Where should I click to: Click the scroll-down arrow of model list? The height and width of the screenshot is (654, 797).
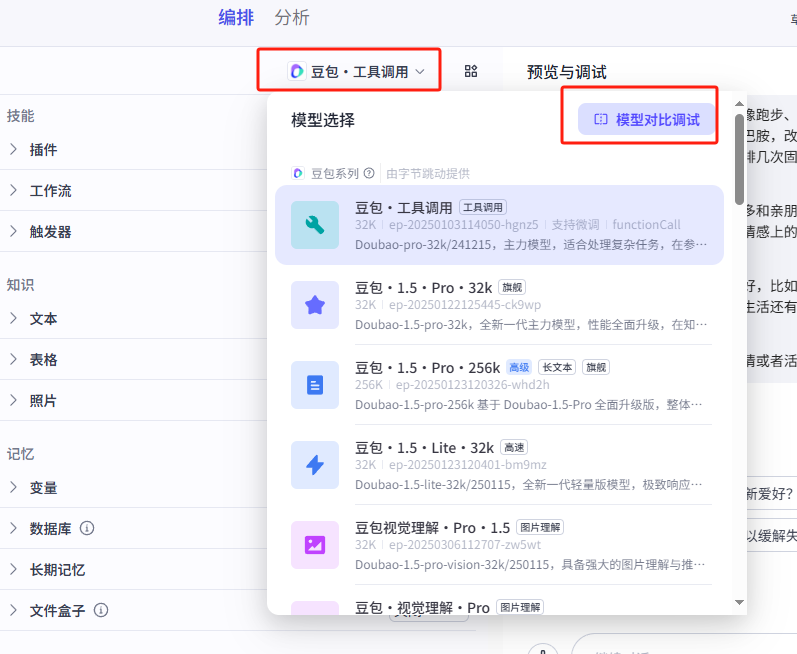tap(740, 602)
